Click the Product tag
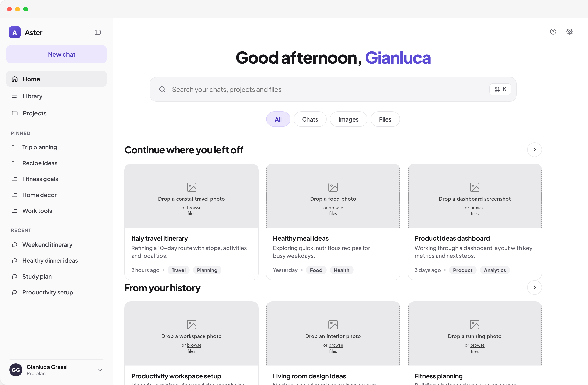Image resolution: width=588 pixels, height=385 pixels. click(x=462, y=270)
